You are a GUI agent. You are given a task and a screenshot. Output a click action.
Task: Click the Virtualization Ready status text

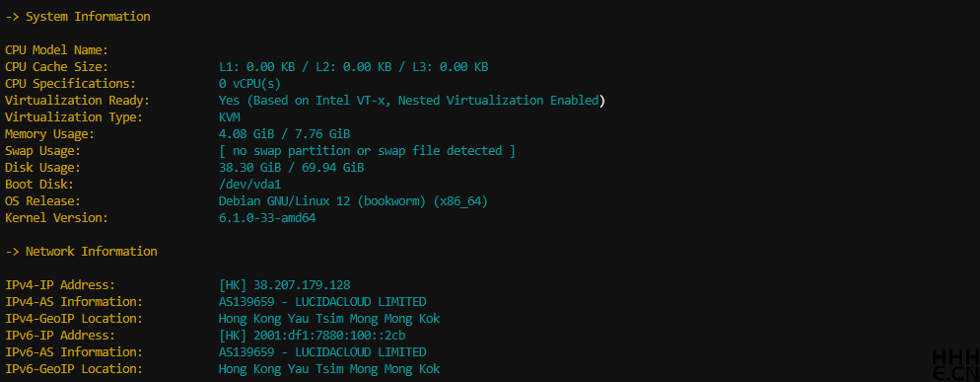tap(411, 101)
